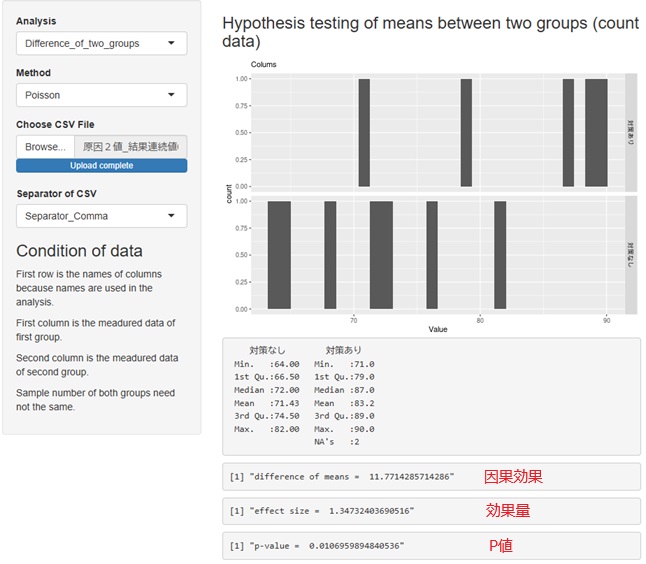This screenshot has width=646, height=564.
Task: Click the 対策なし facet strip label
Action: tap(630, 254)
